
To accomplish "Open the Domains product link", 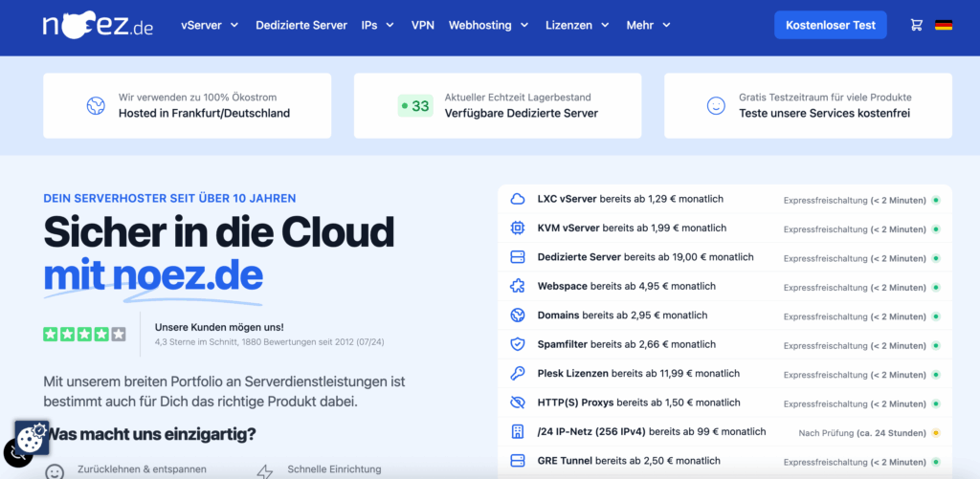I will pyautogui.click(x=622, y=316).
